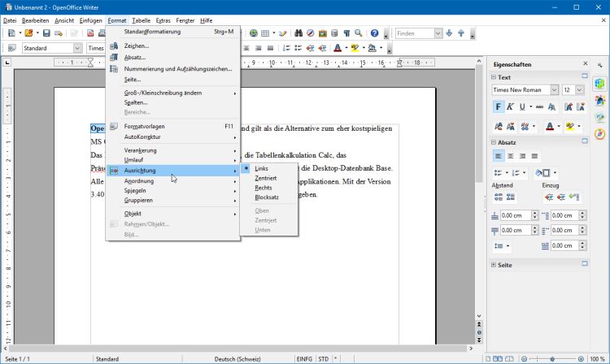
Task: Toggle Bold F button in sidebar
Action: (499, 106)
